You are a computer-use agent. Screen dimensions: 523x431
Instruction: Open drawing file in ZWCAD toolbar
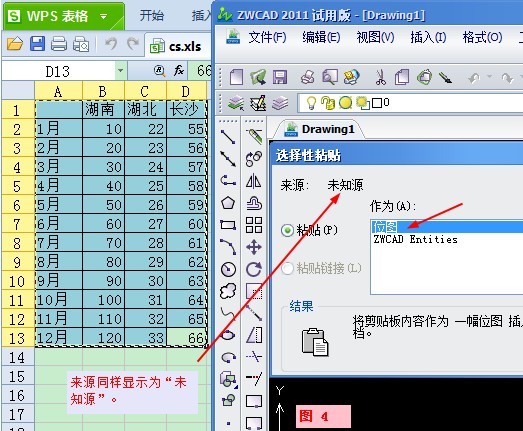pos(258,77)
